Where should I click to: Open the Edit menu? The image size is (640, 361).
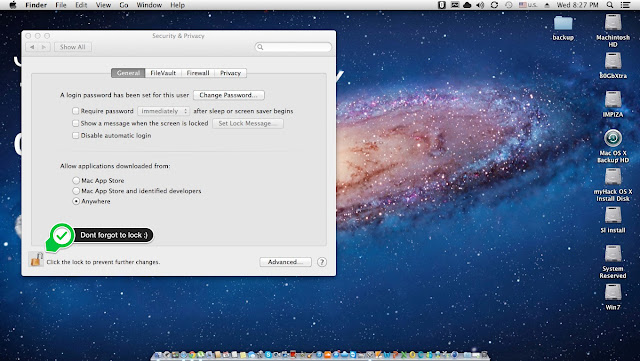click(x=81, y=5)
